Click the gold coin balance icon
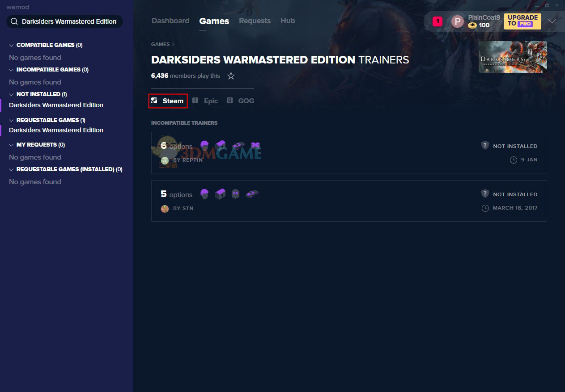Image resolution: width=565 pixels, height=392 pixels. tap(472, 25)
